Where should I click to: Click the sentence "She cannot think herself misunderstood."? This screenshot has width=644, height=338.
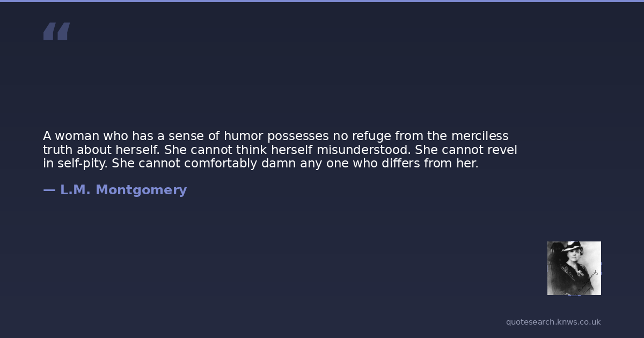coord(287,150)
